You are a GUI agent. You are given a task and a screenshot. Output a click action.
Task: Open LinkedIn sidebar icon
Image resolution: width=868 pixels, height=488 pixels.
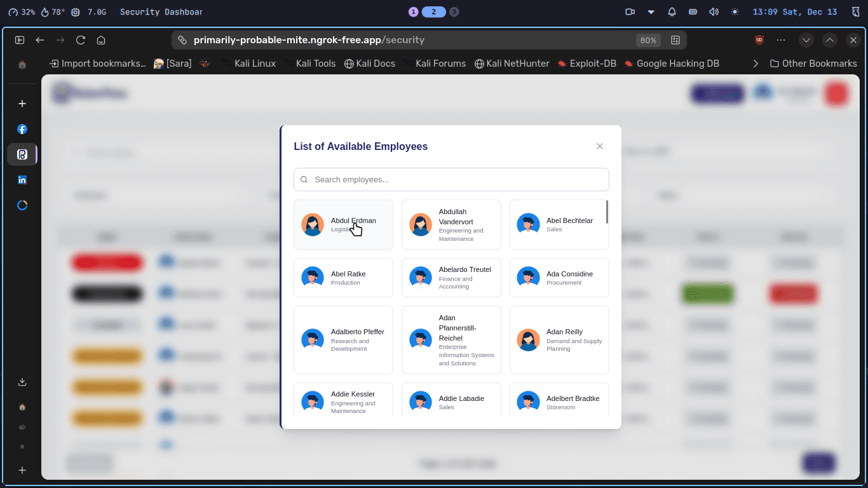[x=22, y=180]
